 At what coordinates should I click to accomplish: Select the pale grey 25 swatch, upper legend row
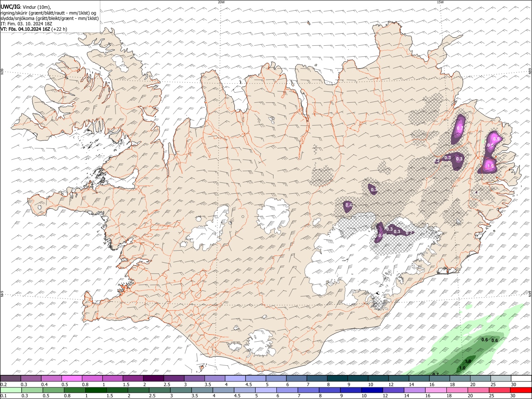501,378
